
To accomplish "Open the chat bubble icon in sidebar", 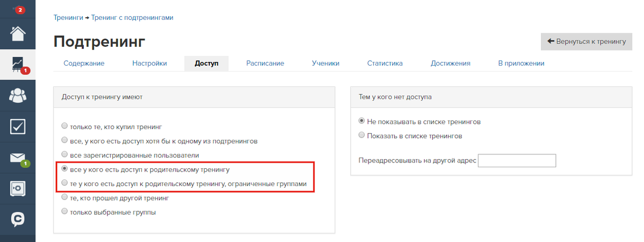I will coord(18,220).
